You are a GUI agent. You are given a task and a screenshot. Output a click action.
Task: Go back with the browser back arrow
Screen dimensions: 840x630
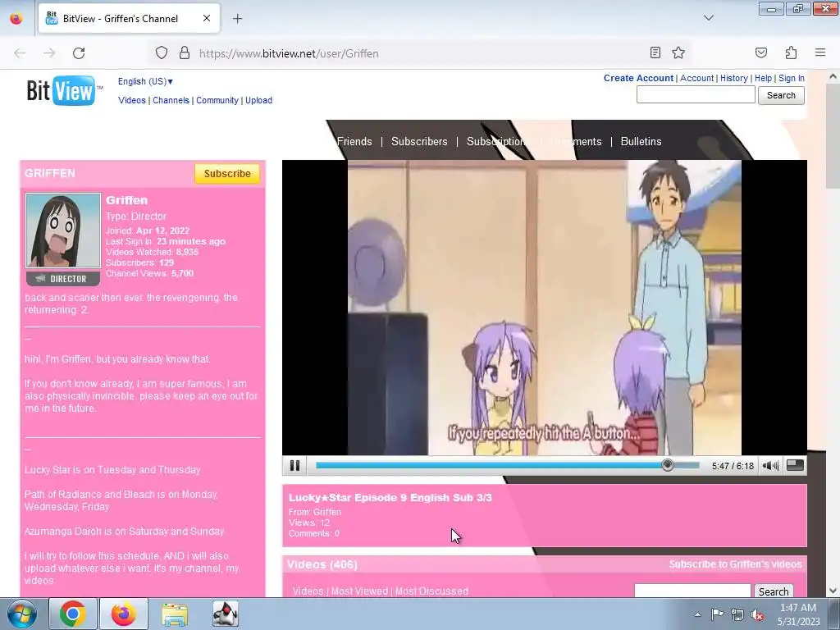click(x=20, y=53)
